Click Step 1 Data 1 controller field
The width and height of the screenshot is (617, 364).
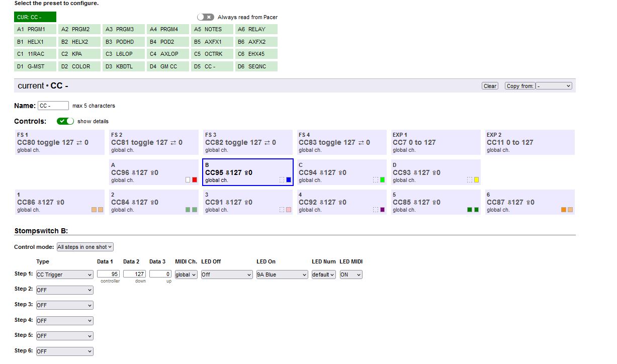coord(108,275)
